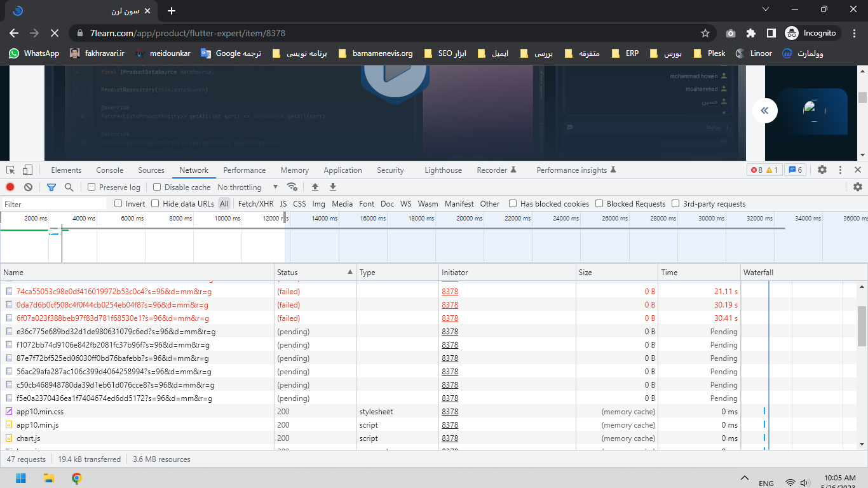Click in the network Filter input
This screenshot has width=868, height=488.
coord(54,204)
